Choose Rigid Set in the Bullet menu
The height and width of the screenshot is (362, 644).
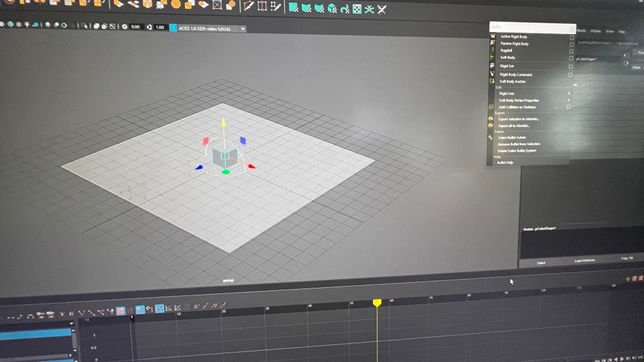tap(507, 65)
